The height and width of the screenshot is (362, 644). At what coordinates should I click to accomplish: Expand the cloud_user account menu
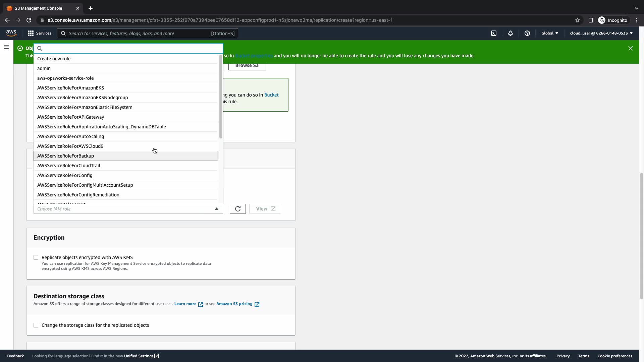(601, 33)
